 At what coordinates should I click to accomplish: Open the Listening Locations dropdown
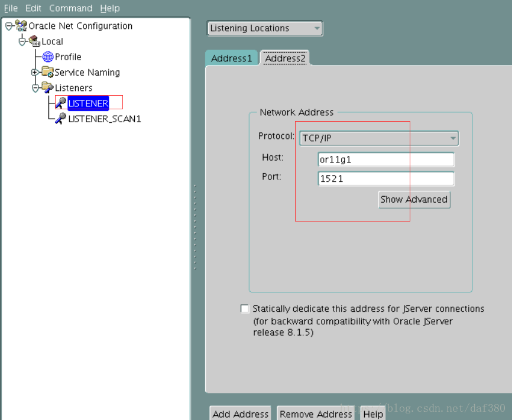[x=265, y=28]
